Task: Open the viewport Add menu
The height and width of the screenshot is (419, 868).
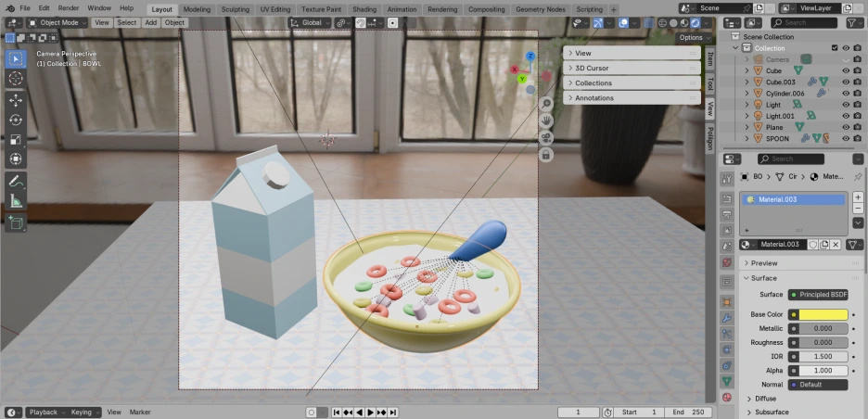Action: point(150,22)
